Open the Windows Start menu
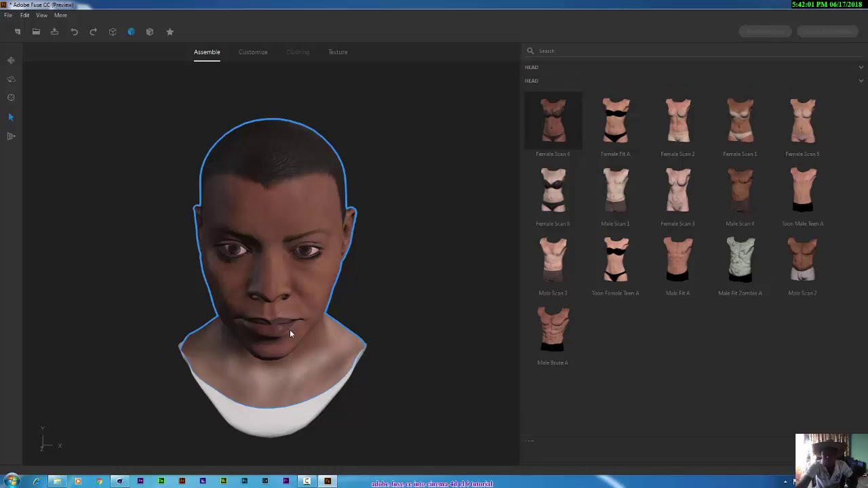868x488 pixels. point(12,481)
